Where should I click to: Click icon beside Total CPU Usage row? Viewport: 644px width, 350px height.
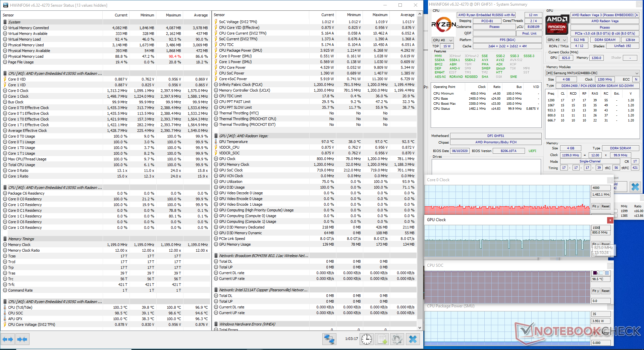click(x=5, y=165)
